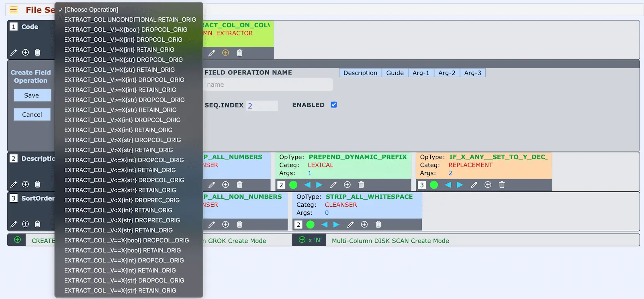The height and width of the screenshot is (299, 644).
Task: Choose EXTRACT_COL _V<X{str} DROPREC_ORIG option
Action: pyautogui.click(x=129, y=220)
